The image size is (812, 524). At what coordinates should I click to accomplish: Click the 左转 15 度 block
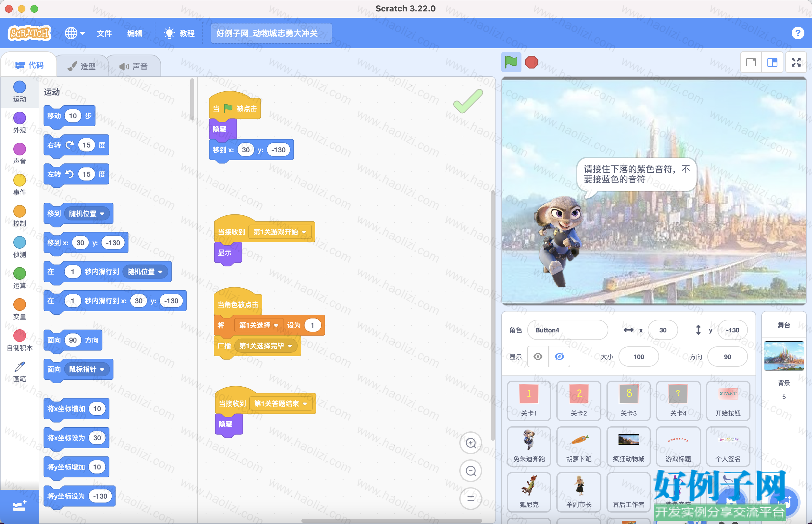click(x=76, y=175)
